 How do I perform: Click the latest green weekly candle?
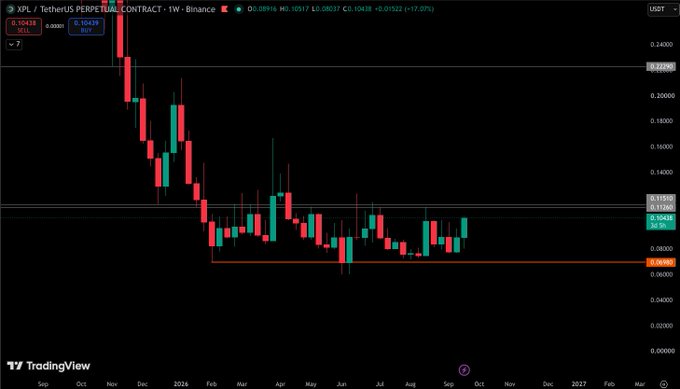[464, 228]
